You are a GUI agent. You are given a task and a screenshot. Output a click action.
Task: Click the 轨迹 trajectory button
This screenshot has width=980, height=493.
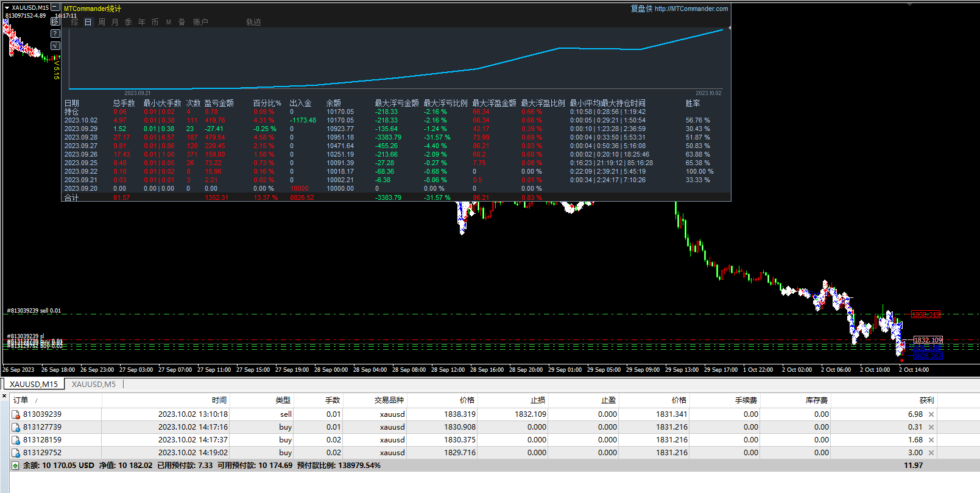(x=253, y=22)
